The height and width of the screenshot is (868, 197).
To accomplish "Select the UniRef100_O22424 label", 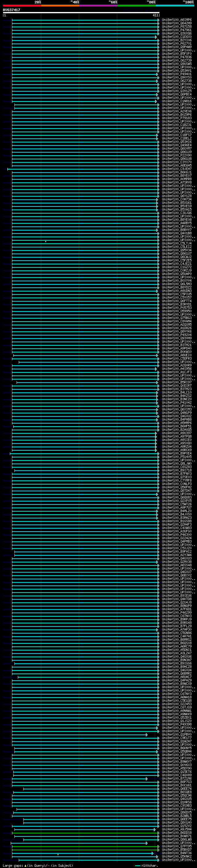I will pyautogui.click(x=176, y=538).
